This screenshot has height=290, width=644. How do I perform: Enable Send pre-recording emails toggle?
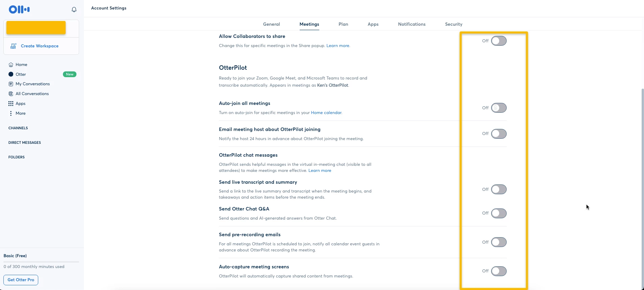(x=499, y=242)
